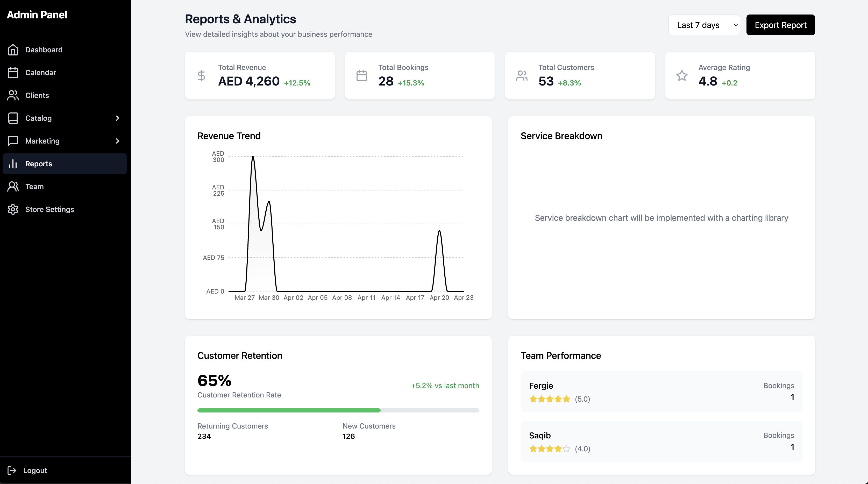Expand the Catalog submenu chevron
The image size is (868, 484).
tap(118, 118)
